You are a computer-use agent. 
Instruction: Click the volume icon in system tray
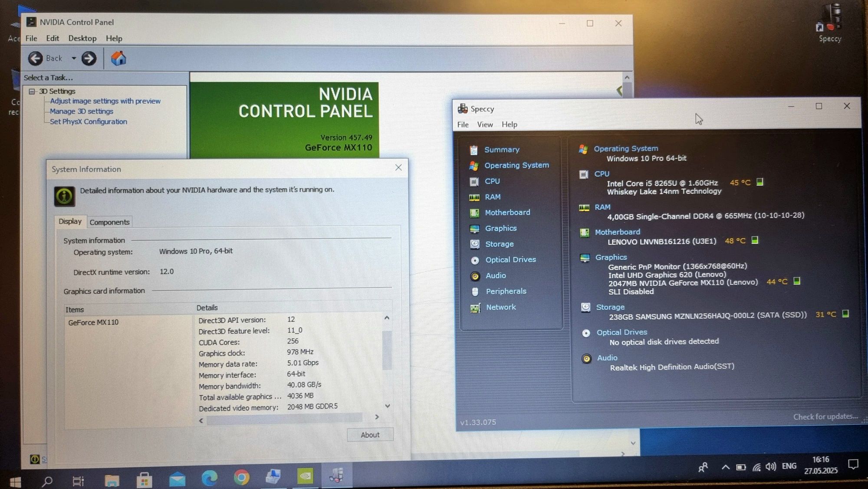(x=770, y=466)
